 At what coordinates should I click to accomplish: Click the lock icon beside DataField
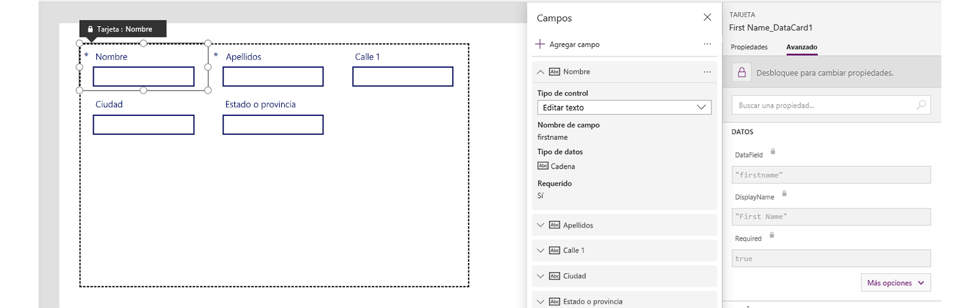pyautogui.click(x=773, y=152)
